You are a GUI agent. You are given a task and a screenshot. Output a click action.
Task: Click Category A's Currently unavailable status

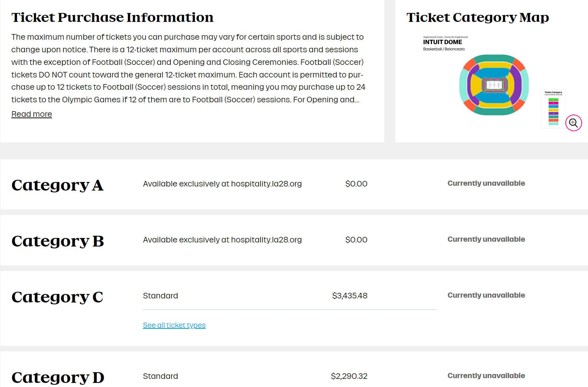pos(486,183)
